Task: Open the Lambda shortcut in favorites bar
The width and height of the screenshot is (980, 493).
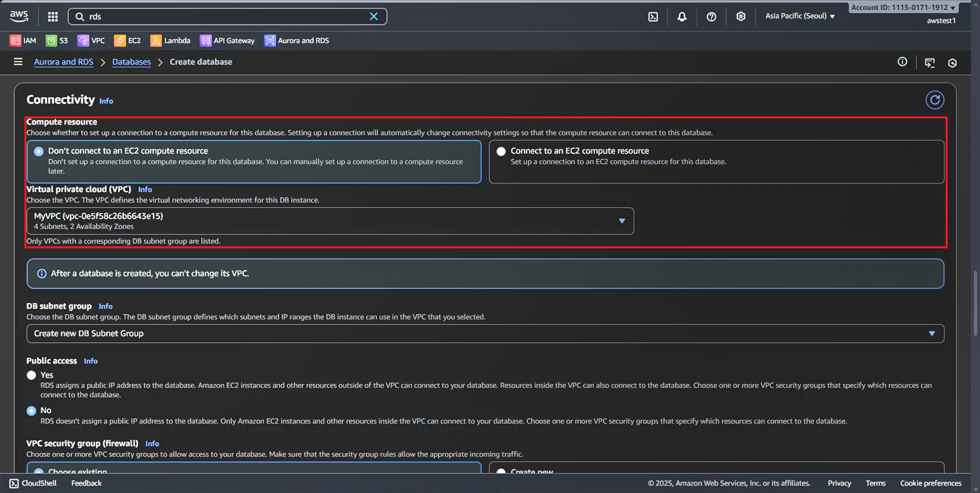Action: pyautogui.click(x=170, y=41)
